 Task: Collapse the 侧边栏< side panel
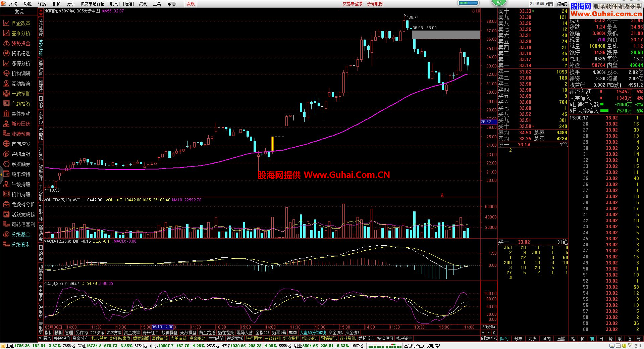pos(489,339)
